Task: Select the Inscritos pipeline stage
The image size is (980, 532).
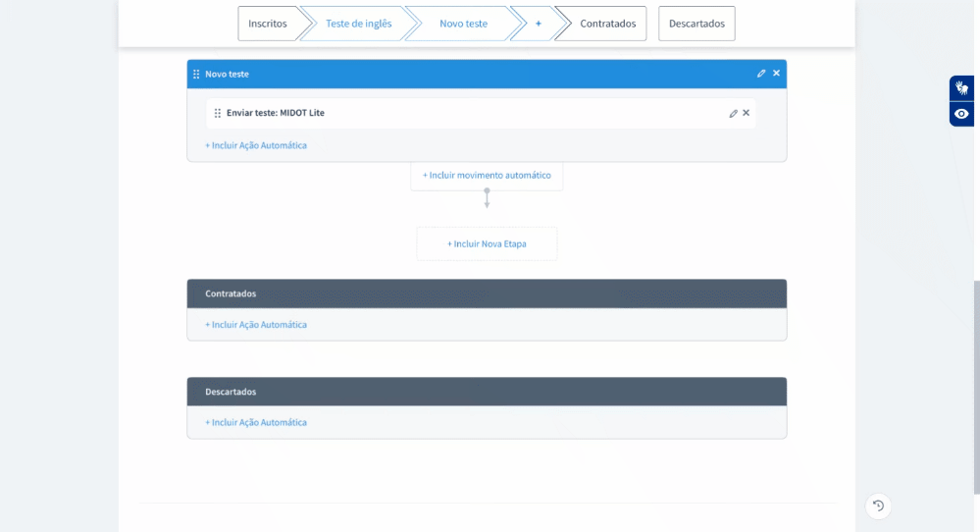Action: pos(268,24)
